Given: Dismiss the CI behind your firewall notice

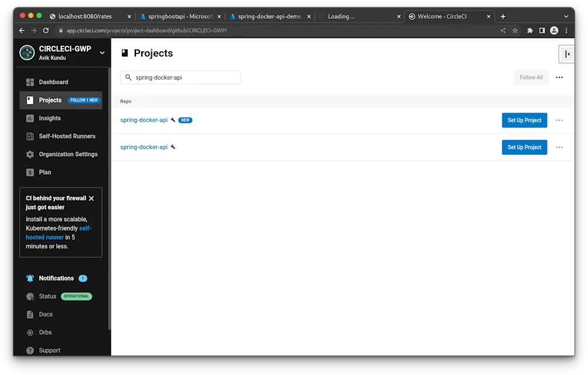Looking at the screenshot, I should pyautogui.click(x=91, y=198).
